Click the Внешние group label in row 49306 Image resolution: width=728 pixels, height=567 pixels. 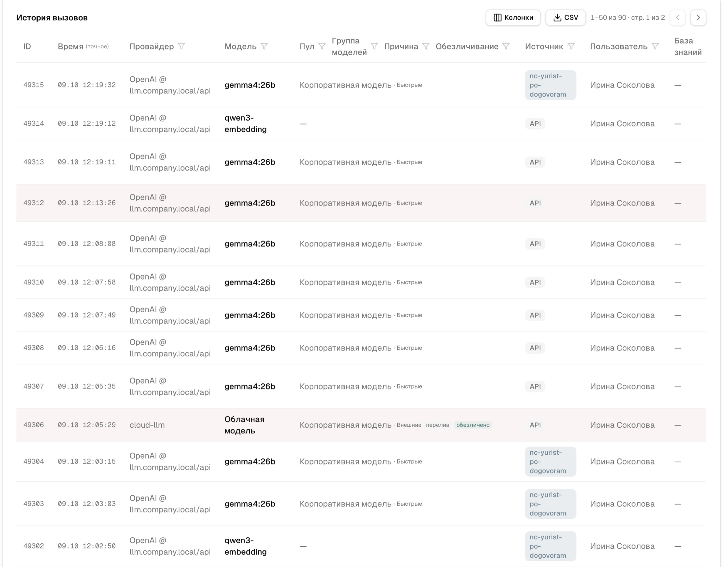click(409, 425)
